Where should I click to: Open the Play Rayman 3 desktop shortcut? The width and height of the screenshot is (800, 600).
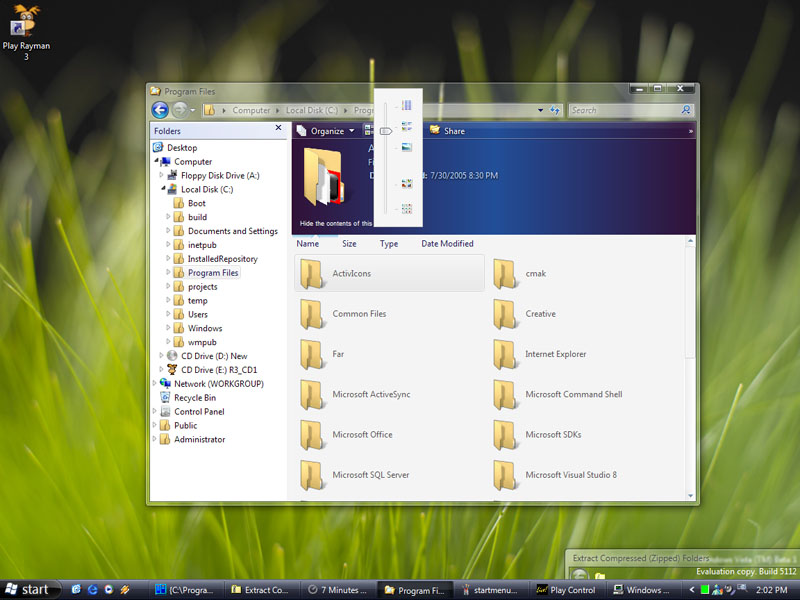[26, 32]
